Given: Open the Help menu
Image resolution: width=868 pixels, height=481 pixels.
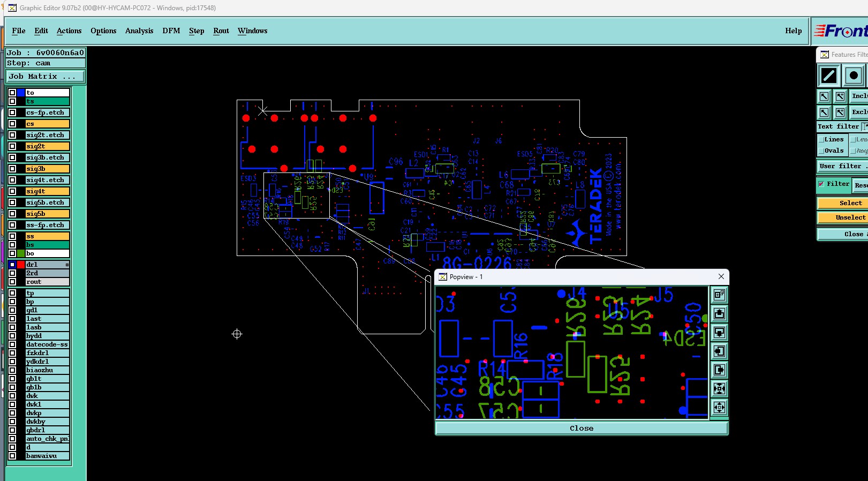Looking at the screenshot, I should (x=794, y=31).
